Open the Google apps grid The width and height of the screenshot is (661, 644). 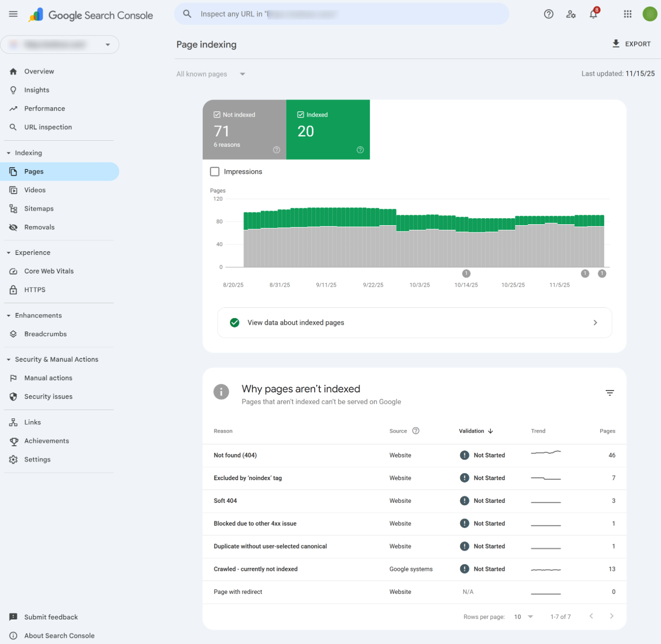627,14
